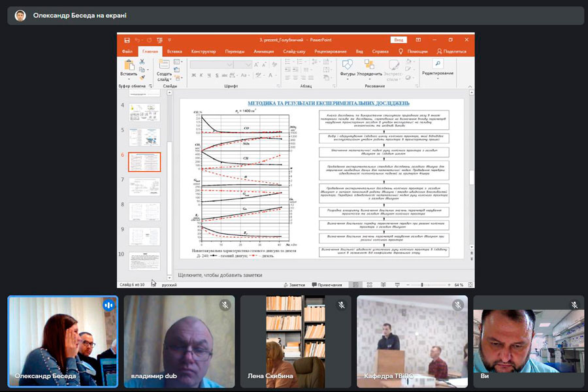Open the font size combo box

point(242,65)
